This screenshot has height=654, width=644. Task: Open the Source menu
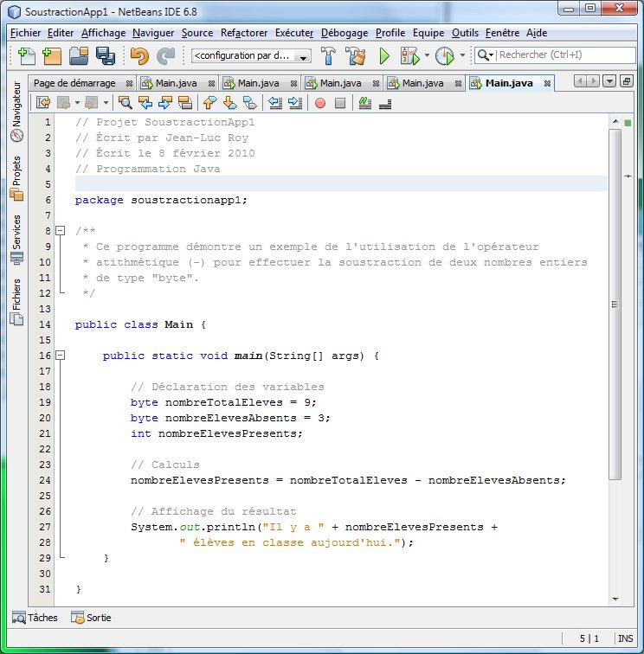197,33
